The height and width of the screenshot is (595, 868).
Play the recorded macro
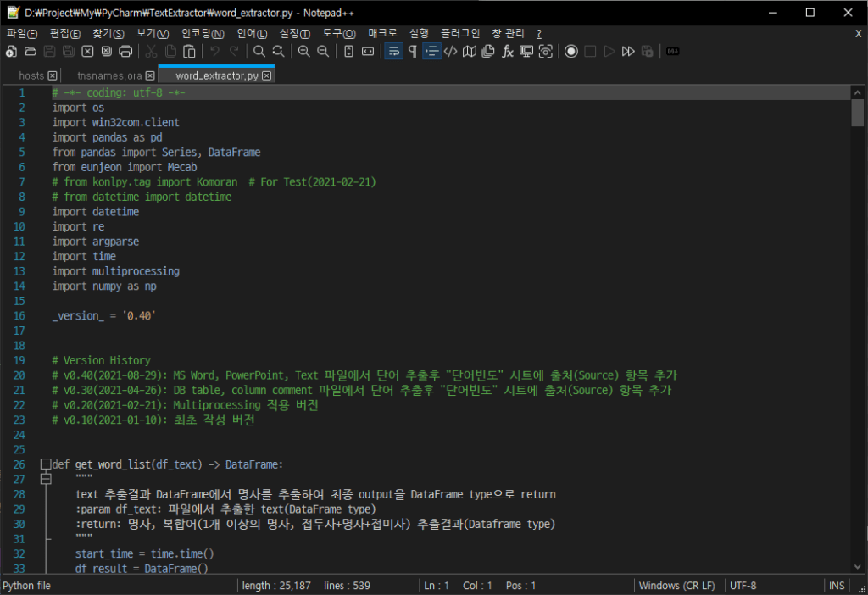tap(609, 51)
